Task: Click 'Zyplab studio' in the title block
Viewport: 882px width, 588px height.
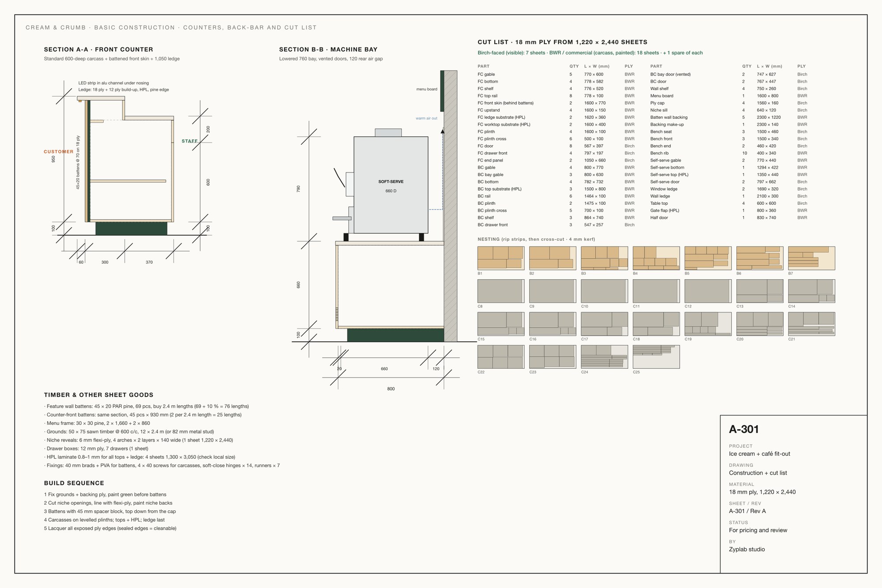Action: [747, 550]
